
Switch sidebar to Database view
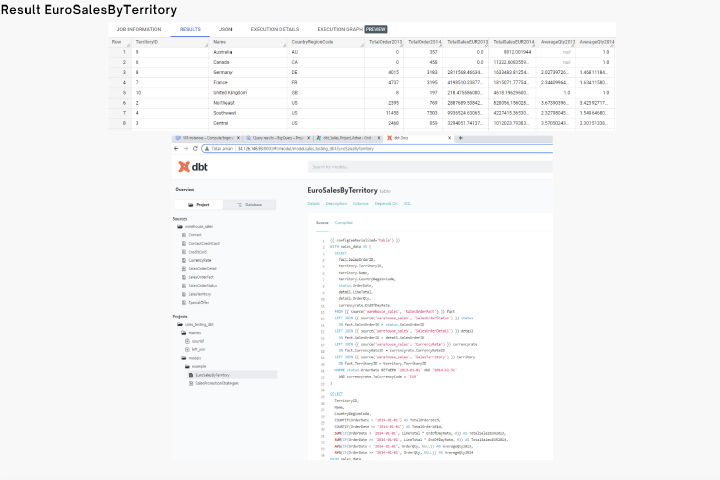[x=249, y=205]
